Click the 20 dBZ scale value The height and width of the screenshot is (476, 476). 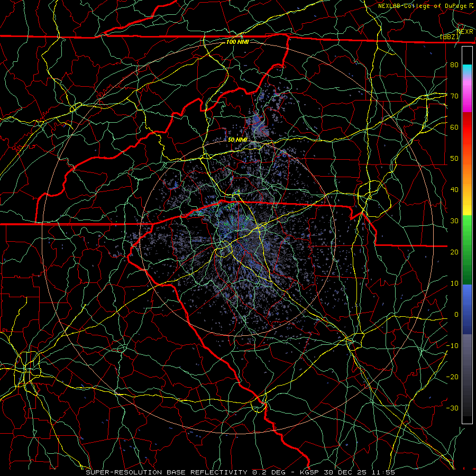tap(454, 252)
